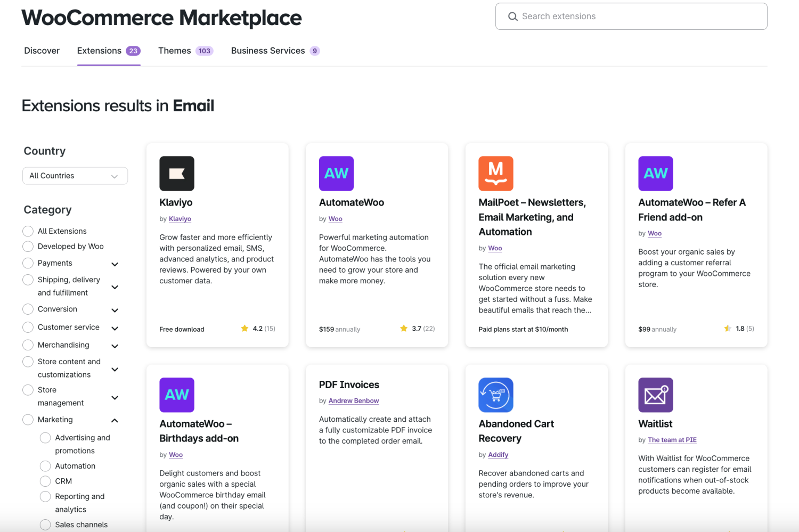This screenshot has height=532, width=799.
Task: Click the Klaviyo app icon
Action: click(176, 173)
